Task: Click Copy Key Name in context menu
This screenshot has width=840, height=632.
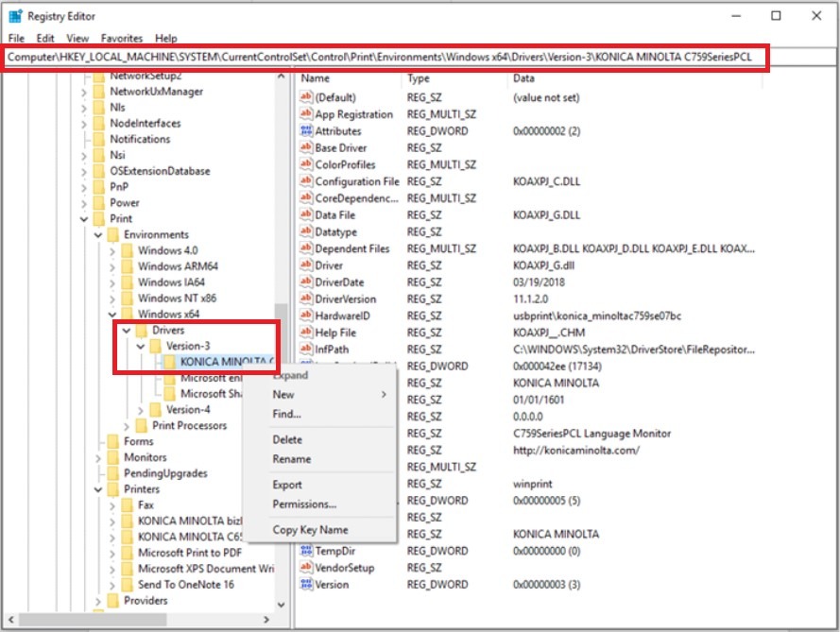Action: 310,530
